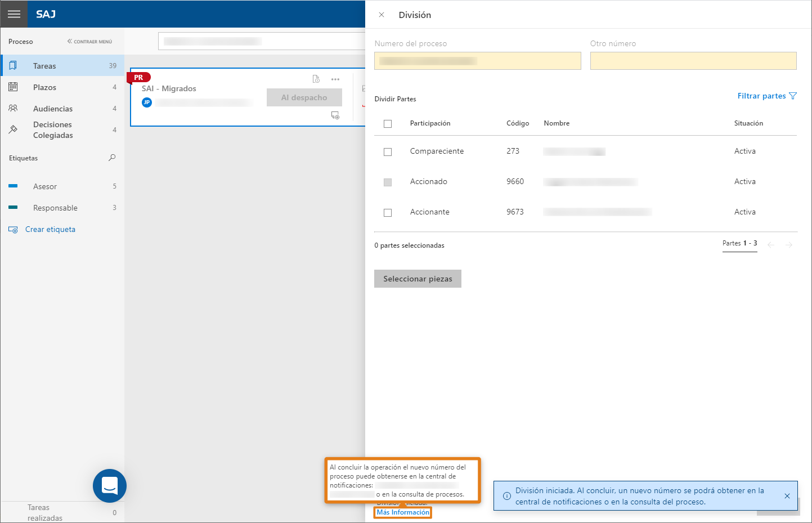
Task: Toggle the select-all parts checkbox
Action: 388,124
